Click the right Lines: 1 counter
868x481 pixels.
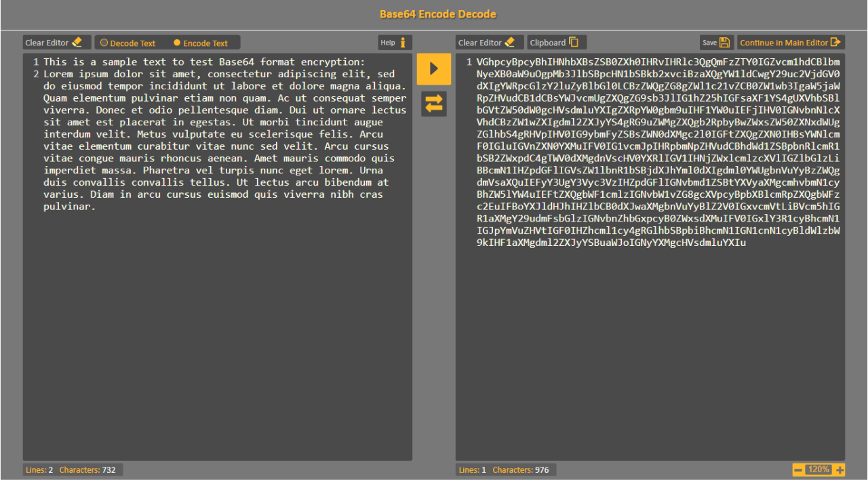pos(473,469)
